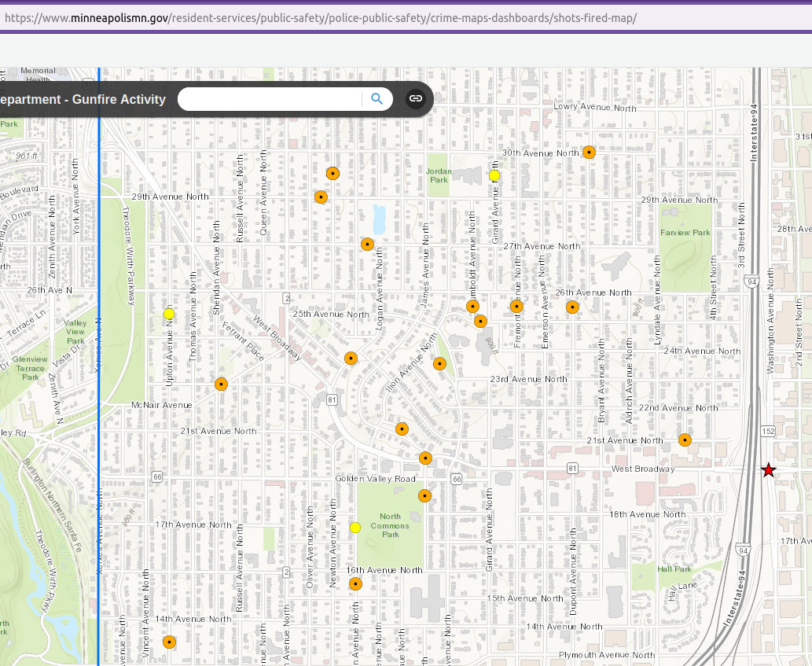The height and width of the screenshot is (666, 812).
Task: Select orange marker on West Broadway at Logan Avenue
Action: pos(351,359)
